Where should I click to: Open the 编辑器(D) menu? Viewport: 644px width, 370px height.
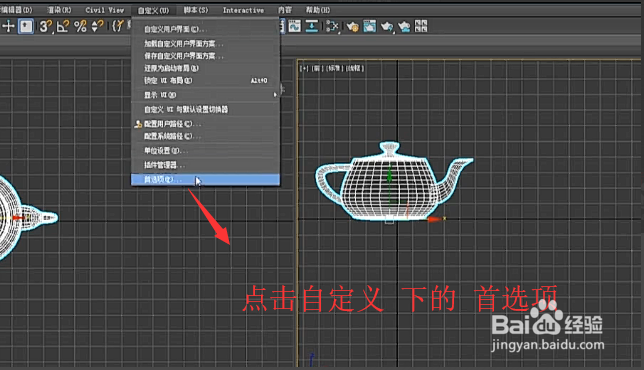pyautogui.click(x=16, y=10)
